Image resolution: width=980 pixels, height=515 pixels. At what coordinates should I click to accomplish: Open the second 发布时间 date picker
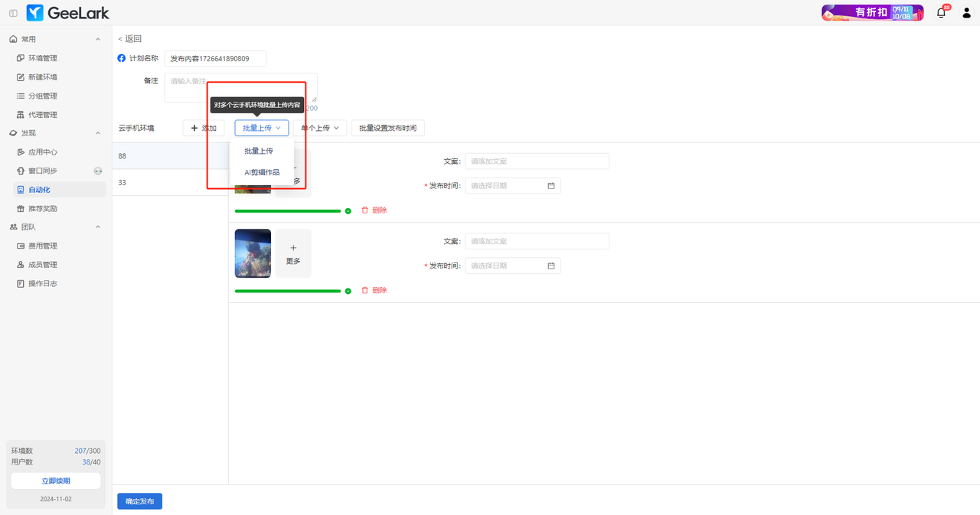click(x=512, y=266)
